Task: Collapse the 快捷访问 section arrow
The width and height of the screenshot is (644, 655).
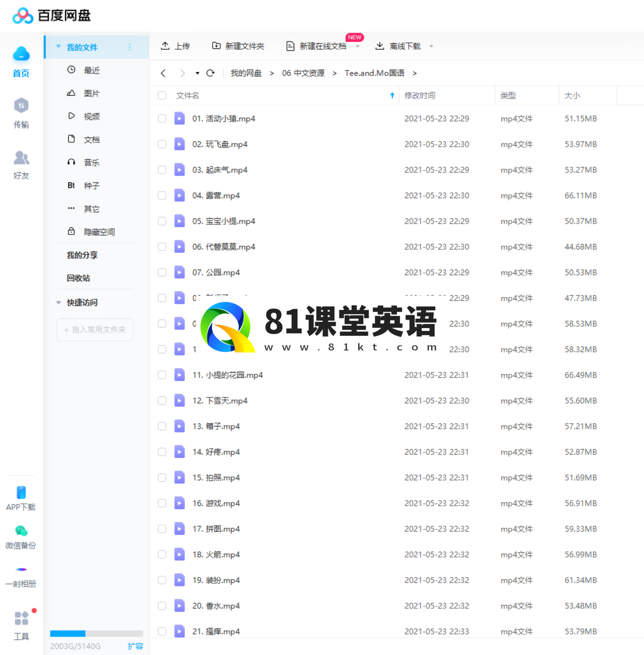Action: (x=59, y=303)
